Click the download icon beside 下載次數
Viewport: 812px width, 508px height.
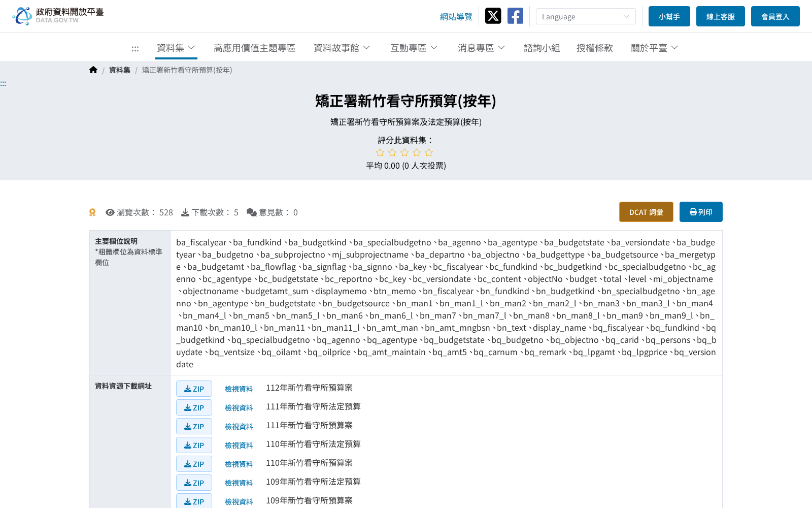(x=185, y=212)
